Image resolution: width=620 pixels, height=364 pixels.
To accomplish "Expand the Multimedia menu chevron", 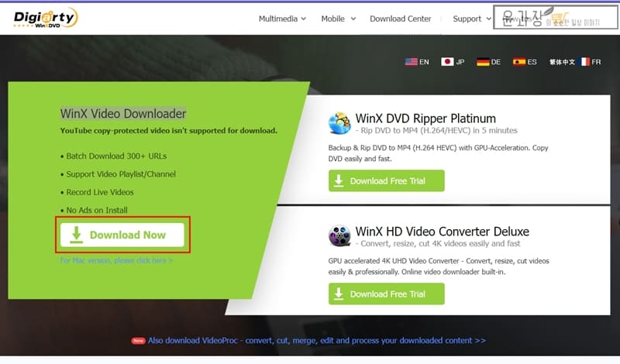I will 304,19.
